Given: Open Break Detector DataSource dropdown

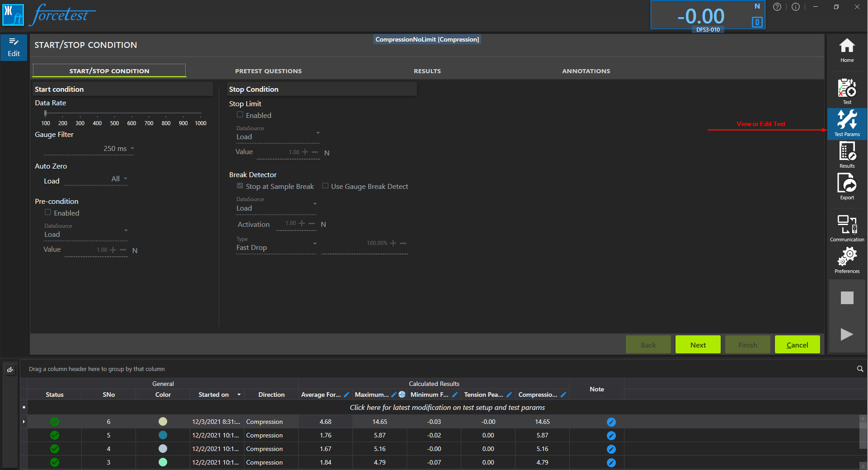Looking at the screenshot, I should [315, 204].
